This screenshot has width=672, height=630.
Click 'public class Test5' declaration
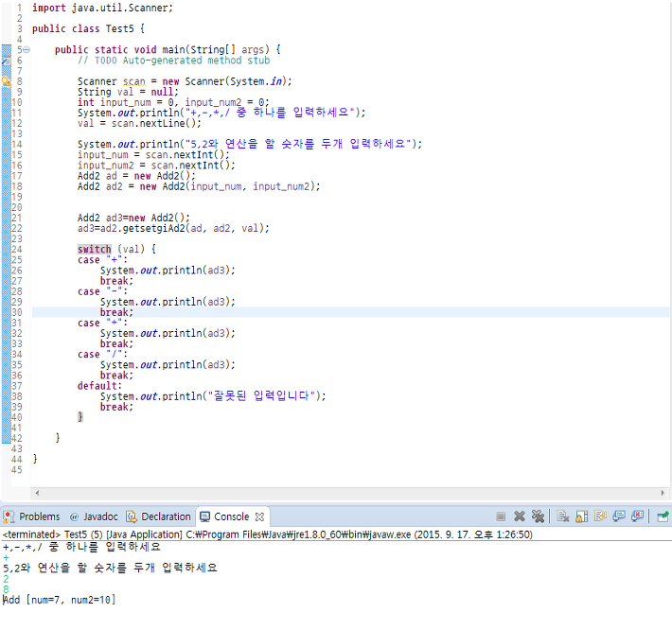83,28
